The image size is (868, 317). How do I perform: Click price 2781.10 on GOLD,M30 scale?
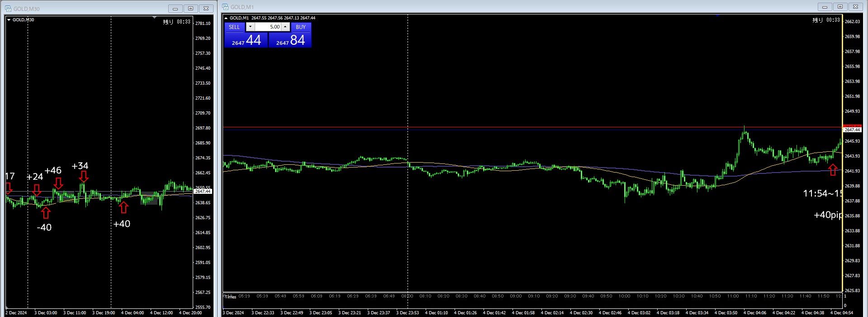tap(203, 24)
